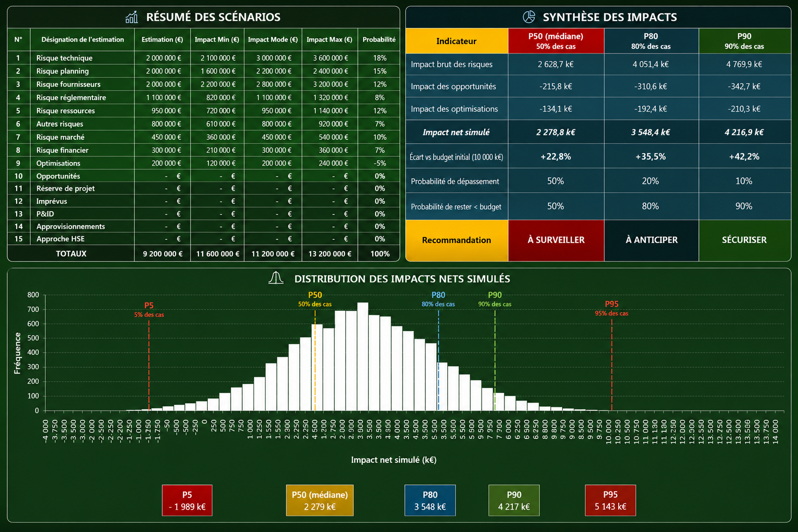Click the TOTAUX row label
Viewport: 798px width, 532px height.
[x=71, y=254]
